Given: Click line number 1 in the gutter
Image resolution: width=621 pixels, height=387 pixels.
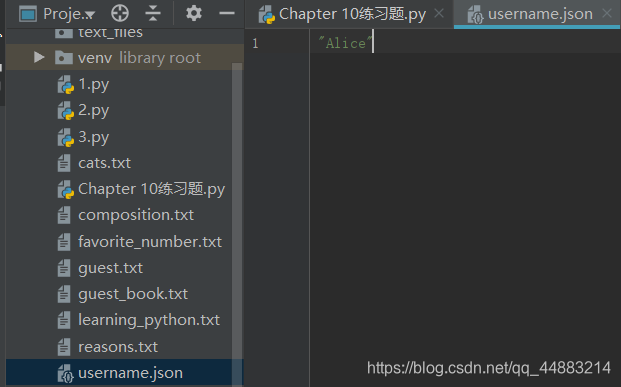Looking at the screenshot, I should pos(255,43).
